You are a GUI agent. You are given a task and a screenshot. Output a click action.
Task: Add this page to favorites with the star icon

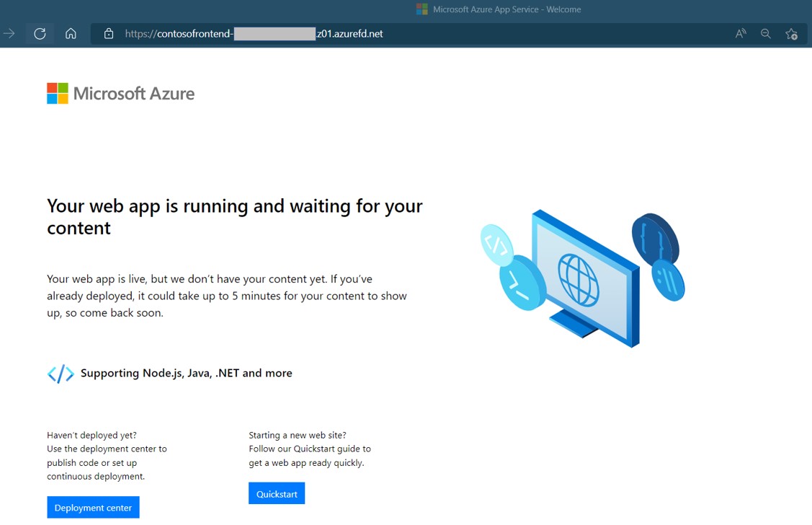[x=791, y=33]
